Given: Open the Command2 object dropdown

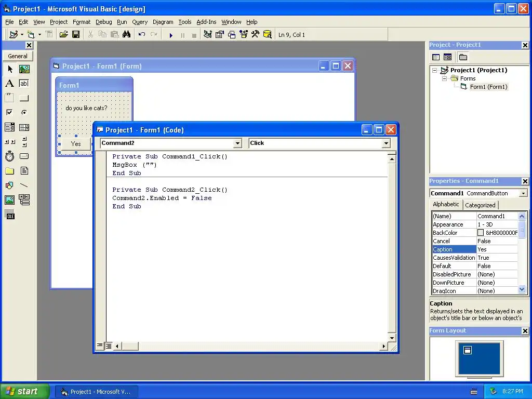Looking at the screenshot, I should (x=237, y=143).
